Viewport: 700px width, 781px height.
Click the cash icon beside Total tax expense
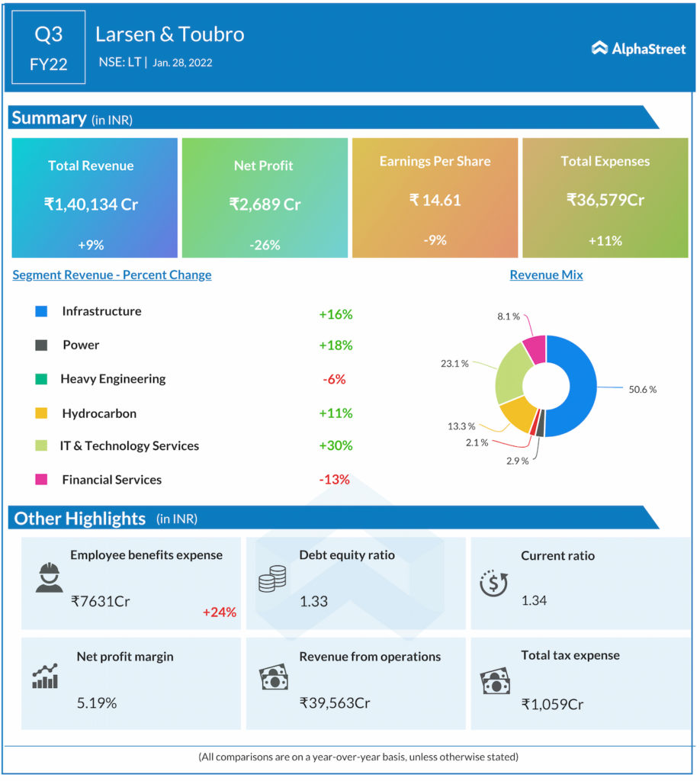[494, 680]
